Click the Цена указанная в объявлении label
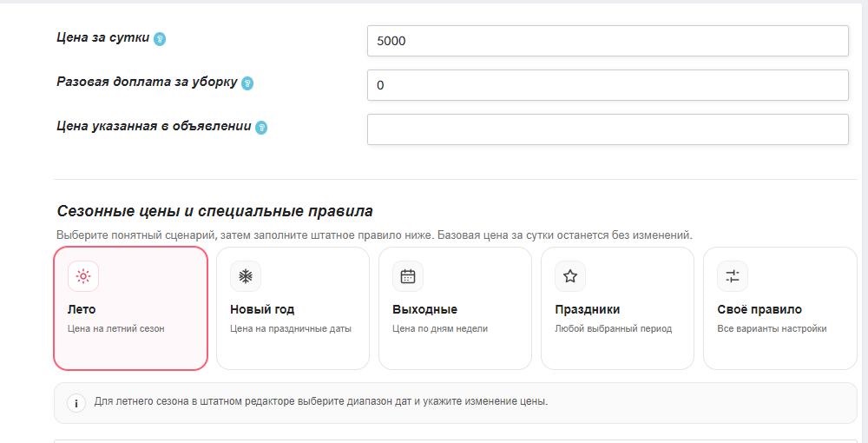The width and height of the screenshot is (868, 443). coord(154,126)
